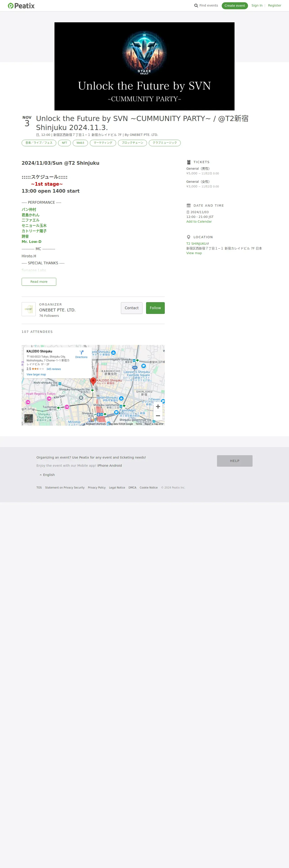Click View map link
This screenshot has height=868, width=289.
[x=194, y=253]
